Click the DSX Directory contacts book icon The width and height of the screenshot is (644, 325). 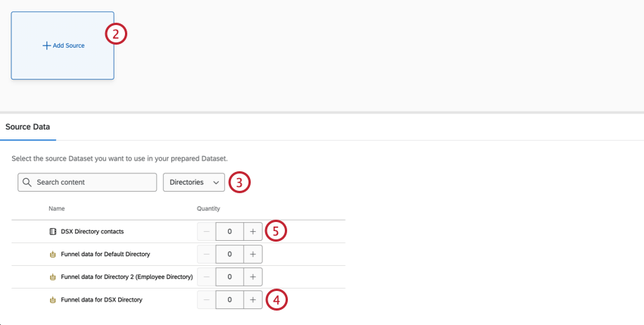click(53, 231)
